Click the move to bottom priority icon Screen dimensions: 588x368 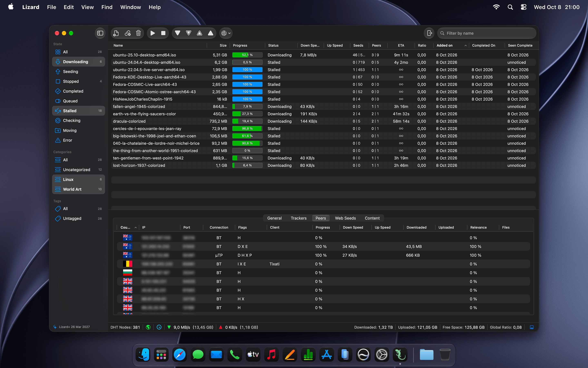(x=178, y=33)
